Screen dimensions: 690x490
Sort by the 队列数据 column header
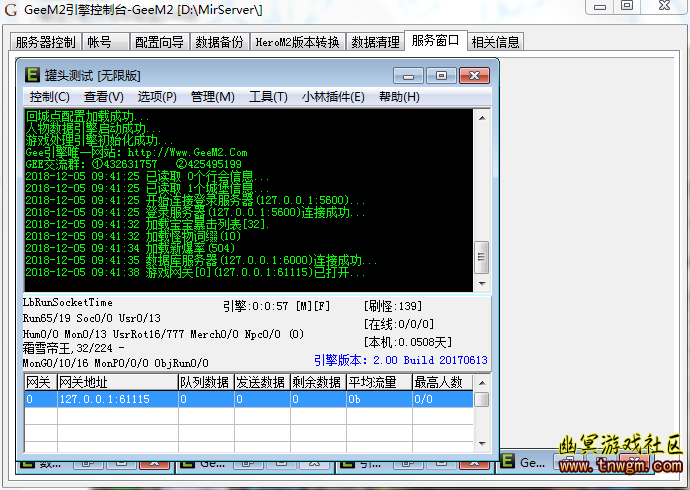coord(206,382)
